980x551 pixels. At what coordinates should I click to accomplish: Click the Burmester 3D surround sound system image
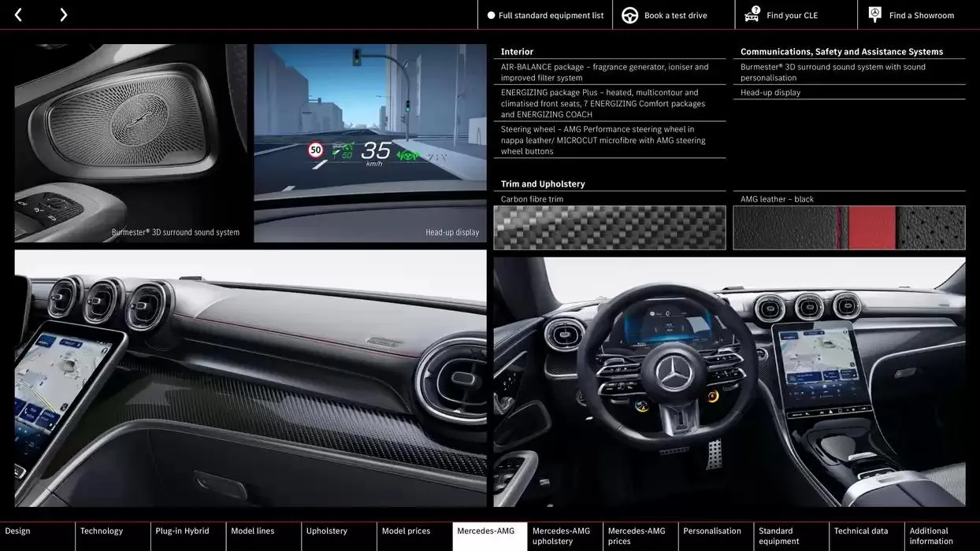pos(130,142)
